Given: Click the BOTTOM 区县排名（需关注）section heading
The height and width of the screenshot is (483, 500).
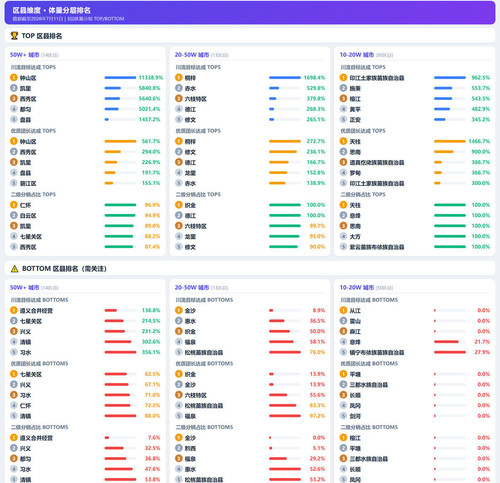Looking at the screenshot, I should click(x=64, y=269).
